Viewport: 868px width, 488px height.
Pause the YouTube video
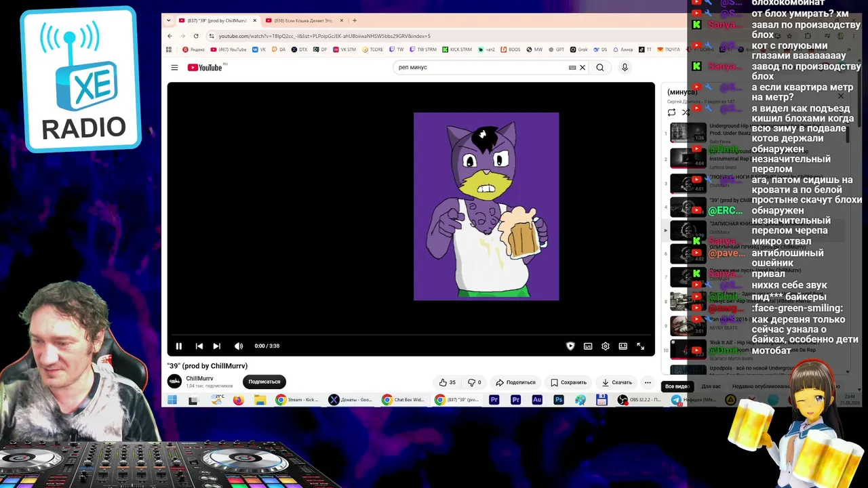point(179,346)
